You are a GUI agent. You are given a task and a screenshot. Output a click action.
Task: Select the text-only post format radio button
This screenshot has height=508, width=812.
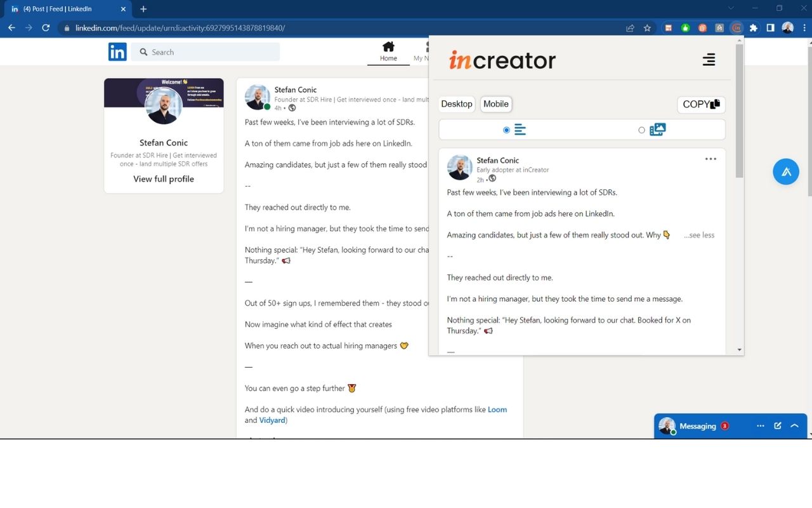pos(506,130)
